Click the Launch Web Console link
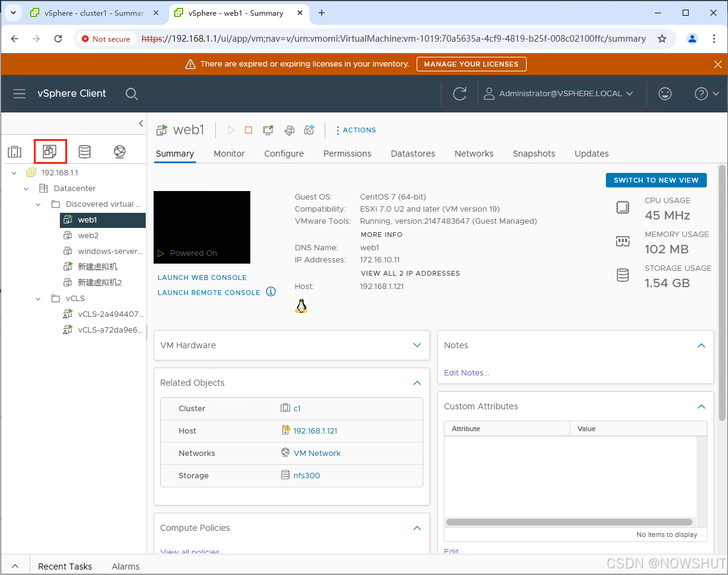The width and height of the screenshot is (728, 575). 202,278
